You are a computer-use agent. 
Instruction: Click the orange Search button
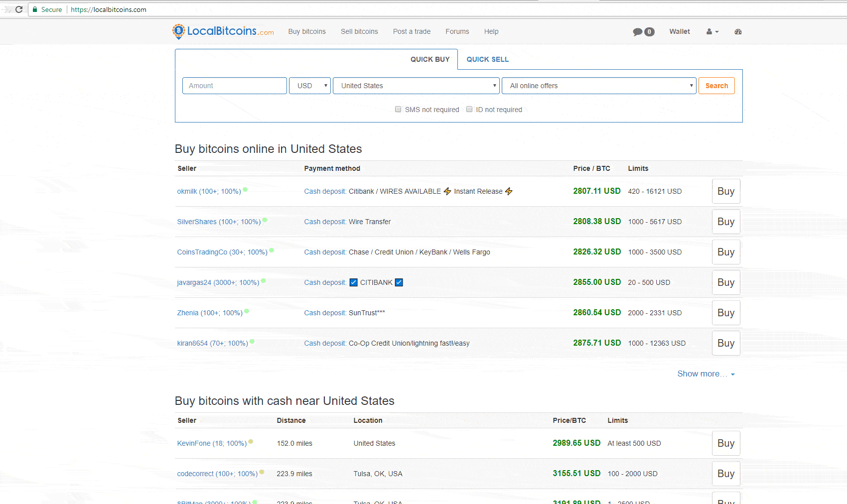click(x=716, y=86)
